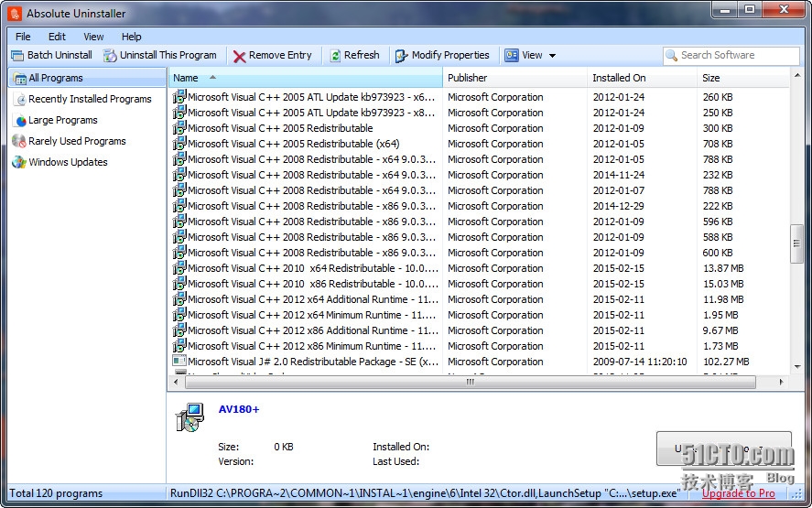The height and width of the screenshot is (508, 812).
Task: Select All Programs category
Action: pyautogui.click(x=87, y=78)
